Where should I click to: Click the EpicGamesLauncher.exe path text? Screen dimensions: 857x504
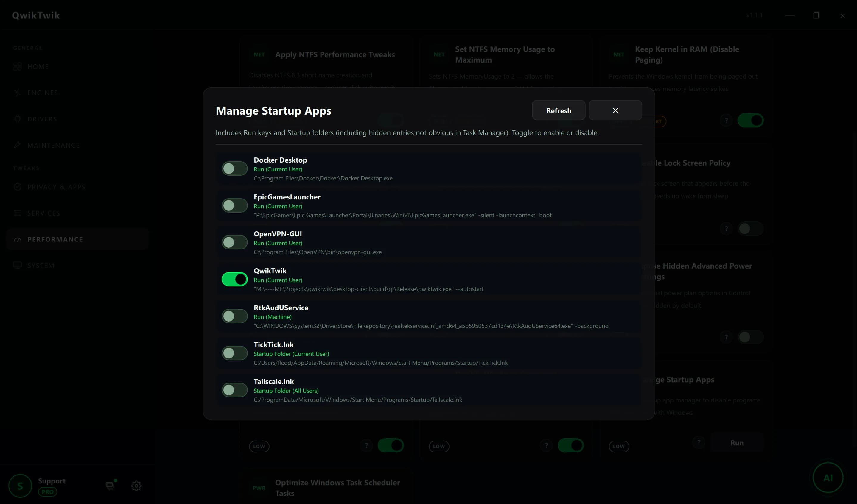[403, 215]
